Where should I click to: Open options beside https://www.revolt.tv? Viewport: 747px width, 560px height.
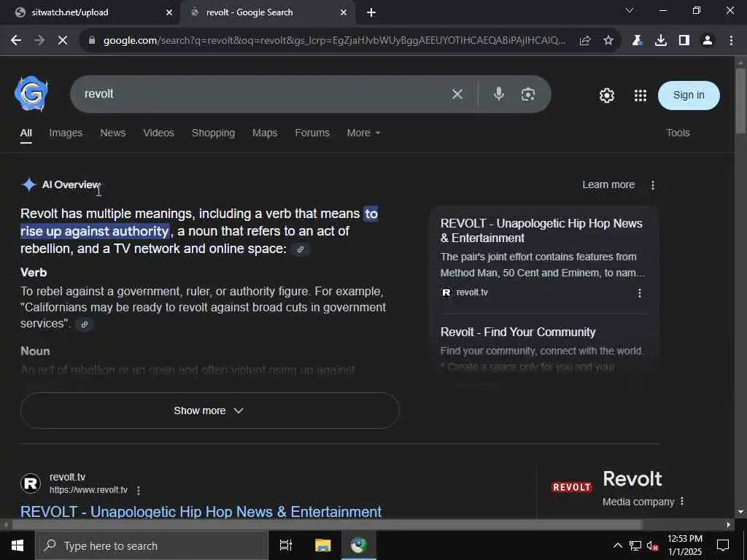click(138, 491)
